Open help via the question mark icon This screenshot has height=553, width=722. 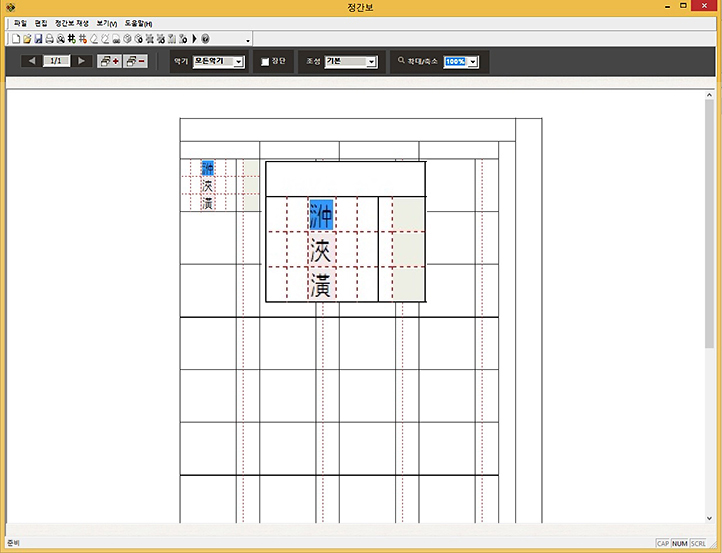pos(205,39)
